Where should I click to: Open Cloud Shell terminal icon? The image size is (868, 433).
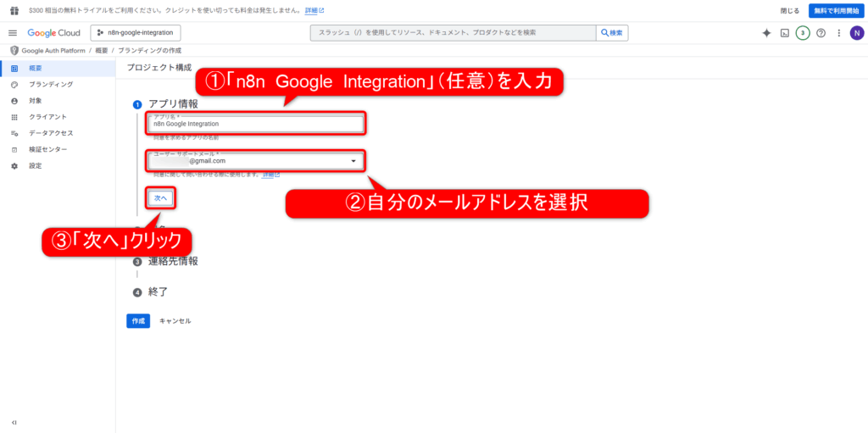(785, 33)
